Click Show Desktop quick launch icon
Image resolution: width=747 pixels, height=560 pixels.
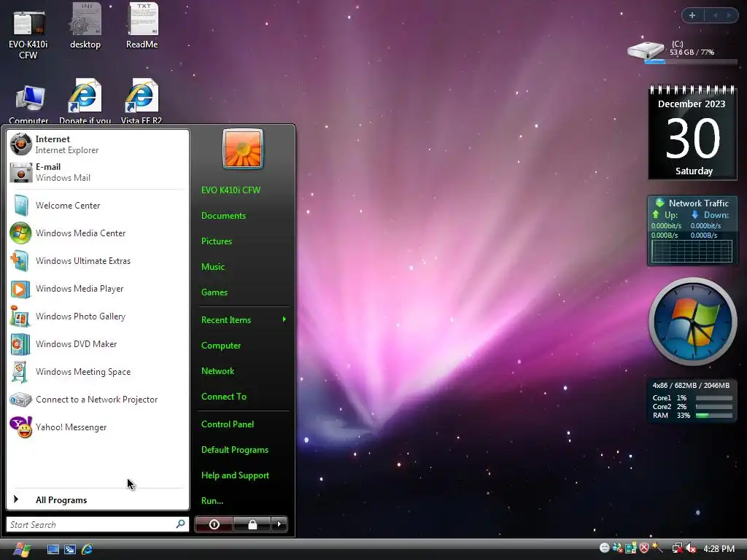pyautogui.click(x=53, y=549)
